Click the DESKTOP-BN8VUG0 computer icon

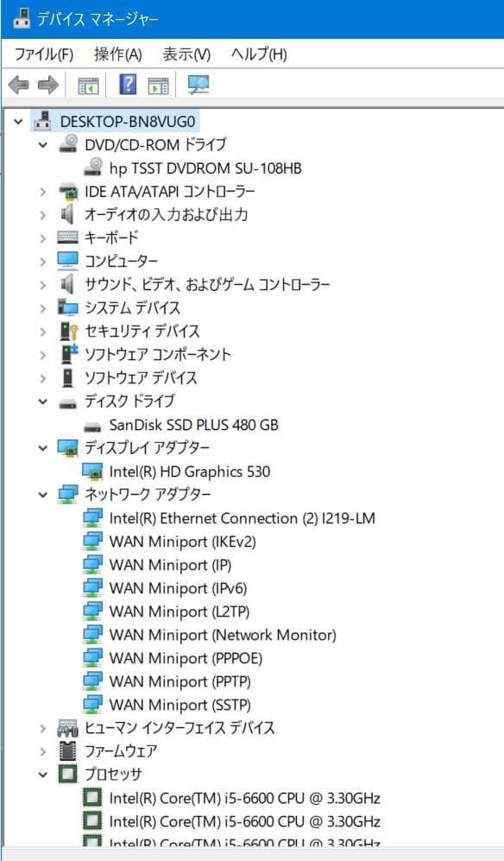[41, 121]
